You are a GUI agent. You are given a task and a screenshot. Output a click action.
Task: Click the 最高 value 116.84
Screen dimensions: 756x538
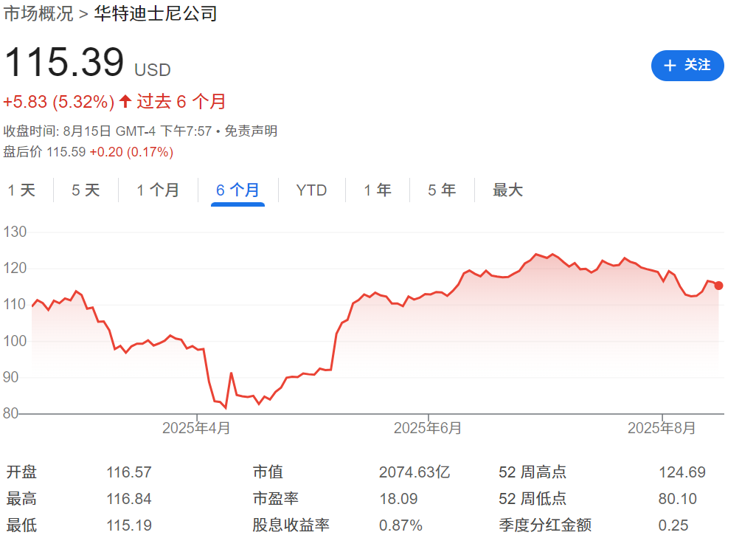[129, 498]
